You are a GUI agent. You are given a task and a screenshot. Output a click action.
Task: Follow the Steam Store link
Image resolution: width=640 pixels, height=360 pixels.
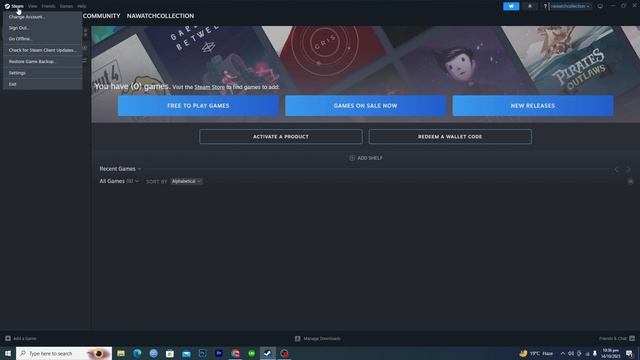coord(209,87)
